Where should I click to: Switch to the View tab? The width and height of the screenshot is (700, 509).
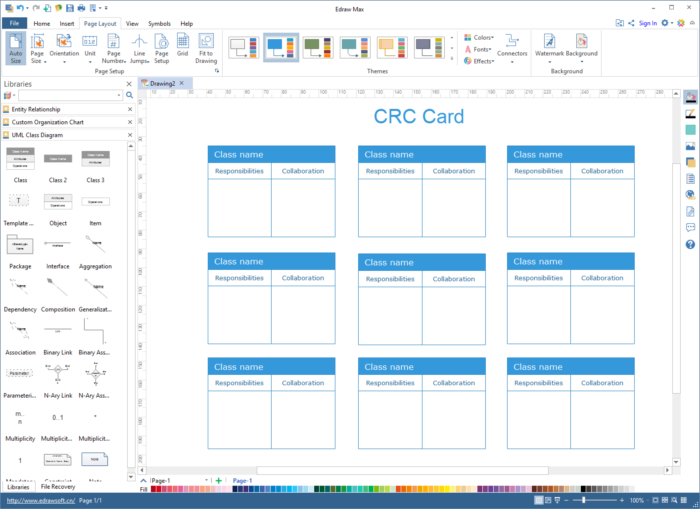132,24
